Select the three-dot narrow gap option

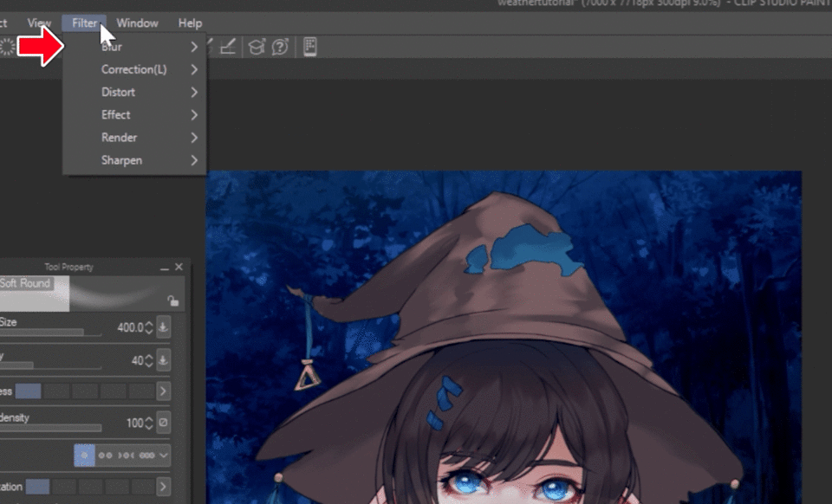click(x=146, y=456)
